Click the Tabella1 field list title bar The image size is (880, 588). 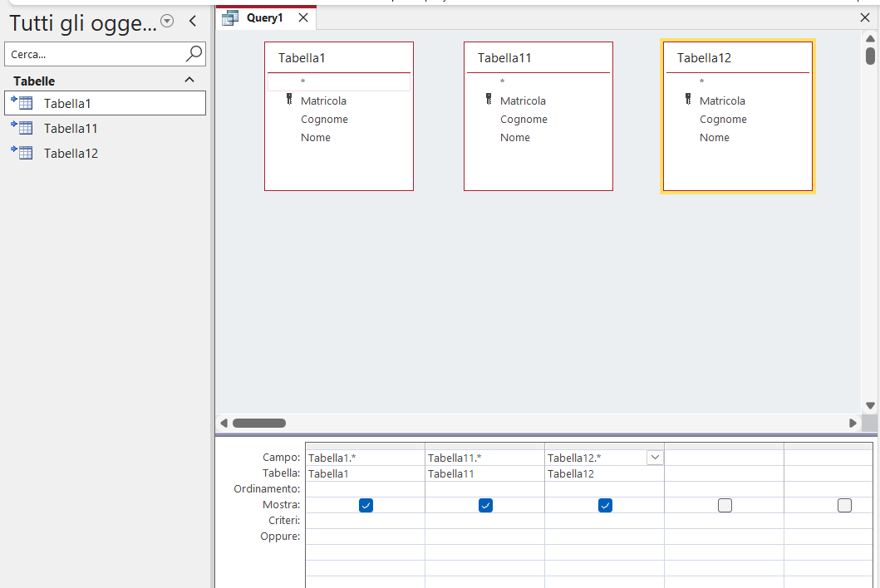[x=339, y=58]
